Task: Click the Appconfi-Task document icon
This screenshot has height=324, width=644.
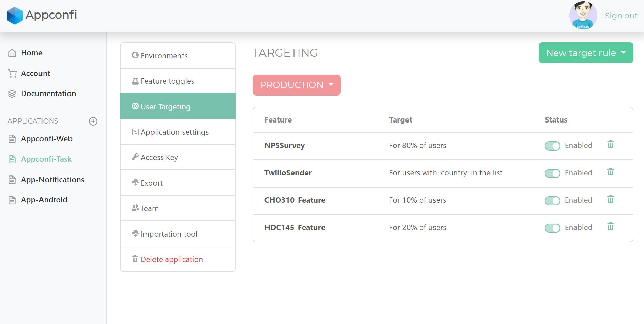Action: 12,159
